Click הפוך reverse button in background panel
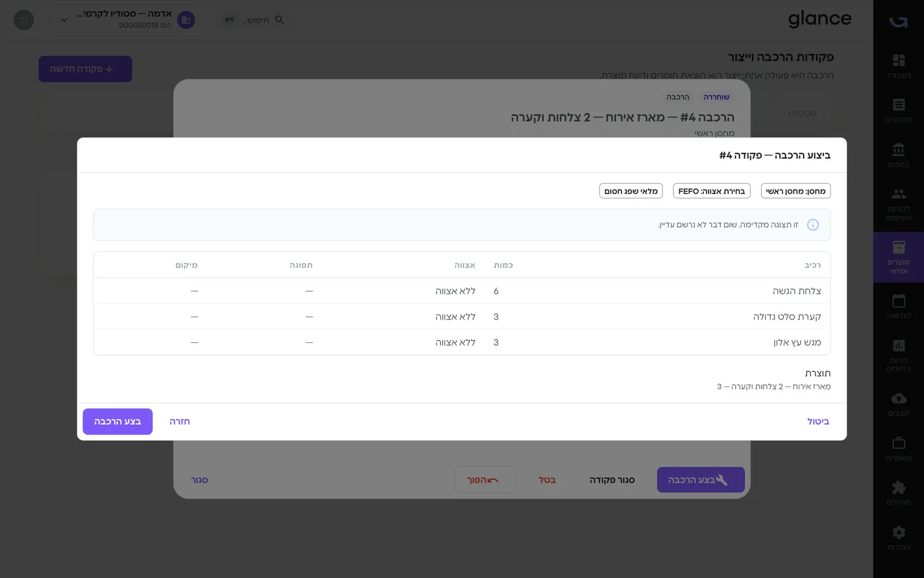 486,480
